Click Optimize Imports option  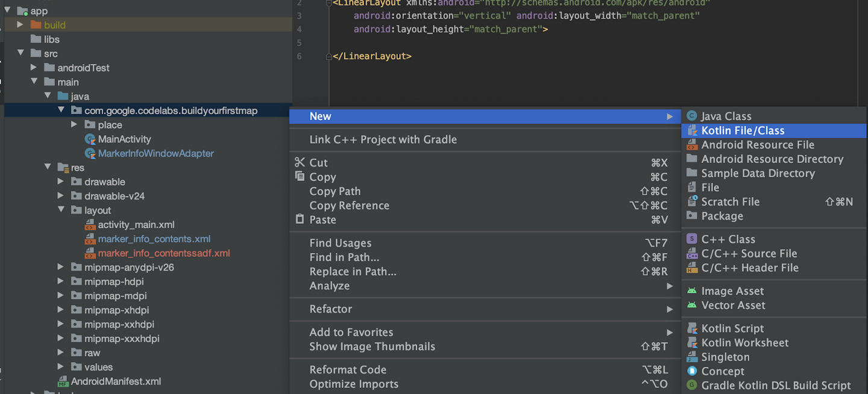(354, 384)
